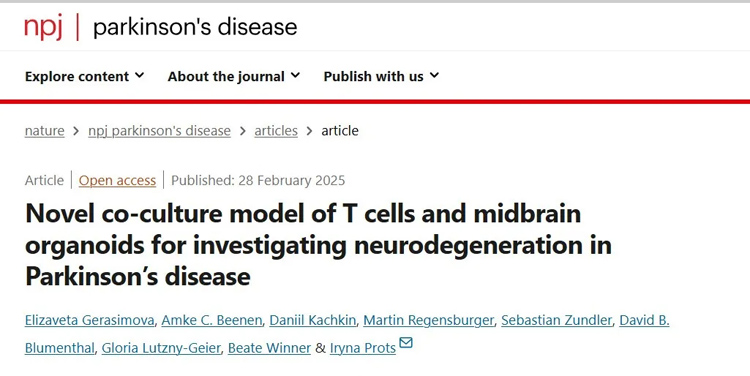Open Sebastian Zundler author link
750x376 pixels.
(x=557, y=320)
